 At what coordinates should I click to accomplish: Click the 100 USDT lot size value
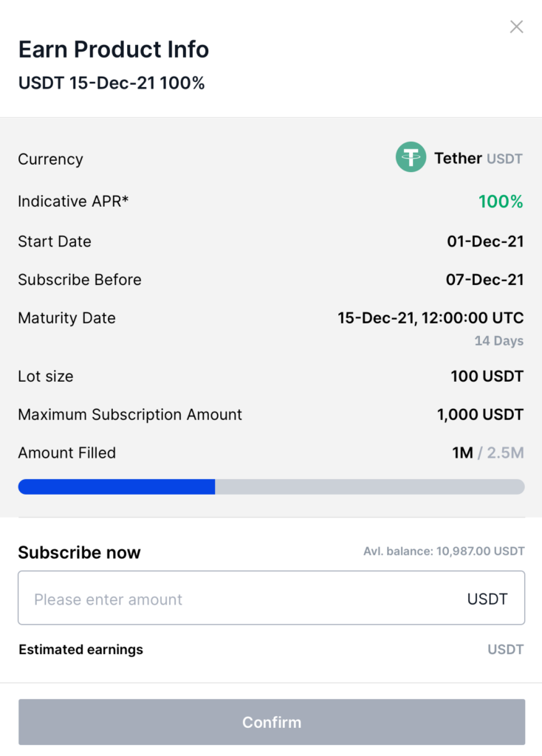pos(487,376)
